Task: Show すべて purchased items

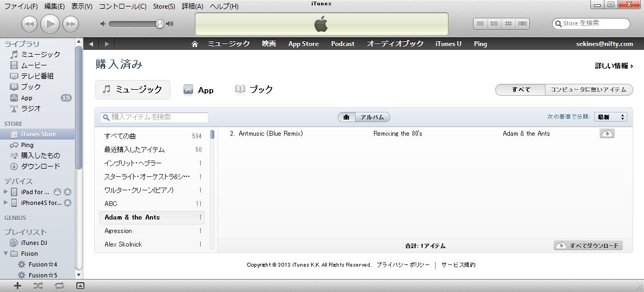Action: tap(521, 90)
